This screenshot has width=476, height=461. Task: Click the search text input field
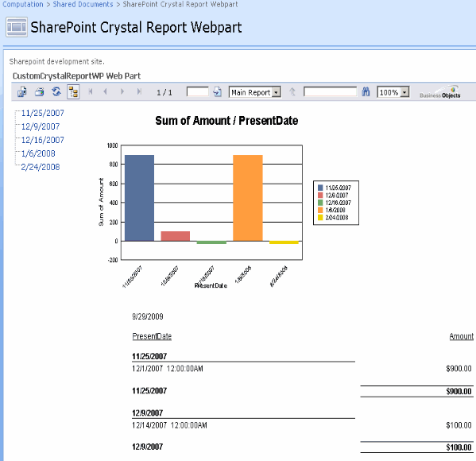coord(331,91)
